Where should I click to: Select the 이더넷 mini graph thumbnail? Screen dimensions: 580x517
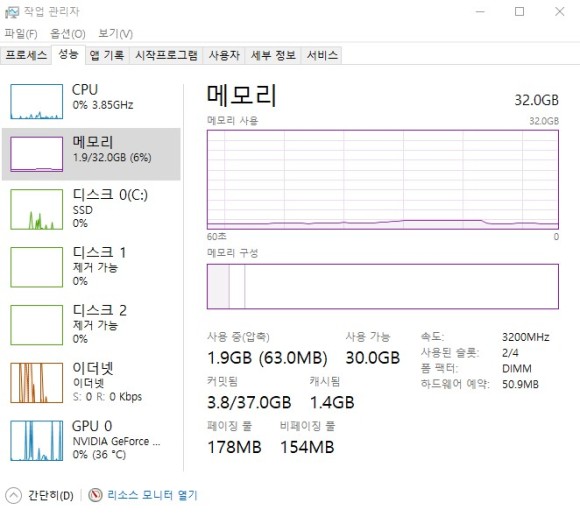37,382
